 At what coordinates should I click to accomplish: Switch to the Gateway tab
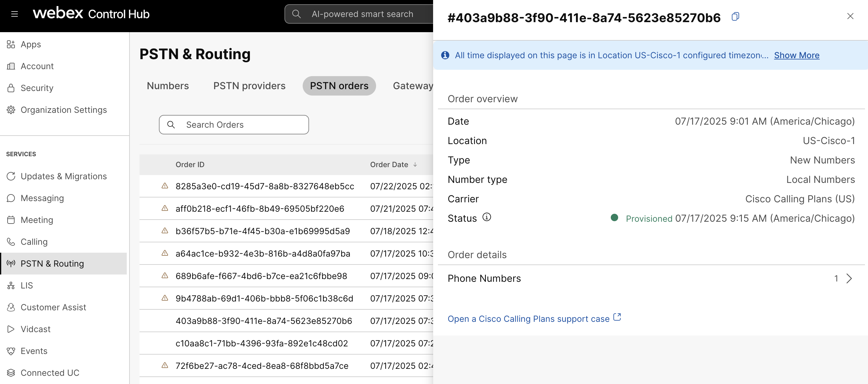[413, 86]
